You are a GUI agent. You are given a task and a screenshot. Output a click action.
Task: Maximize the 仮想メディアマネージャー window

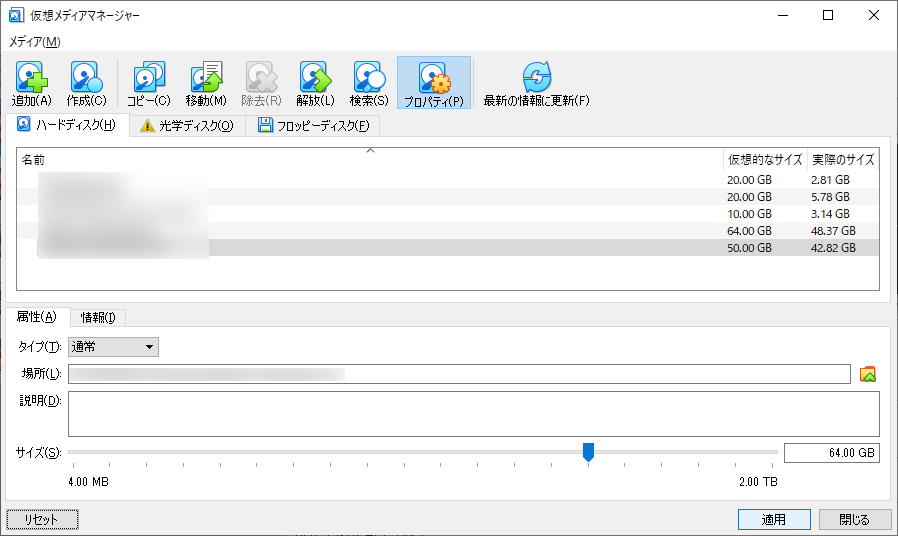(828, 15)
